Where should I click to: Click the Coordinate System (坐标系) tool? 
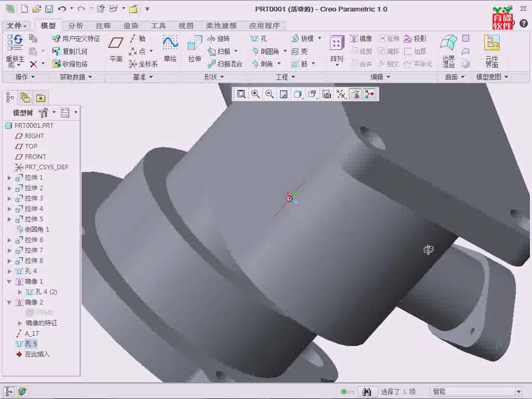tap(143, 64)
